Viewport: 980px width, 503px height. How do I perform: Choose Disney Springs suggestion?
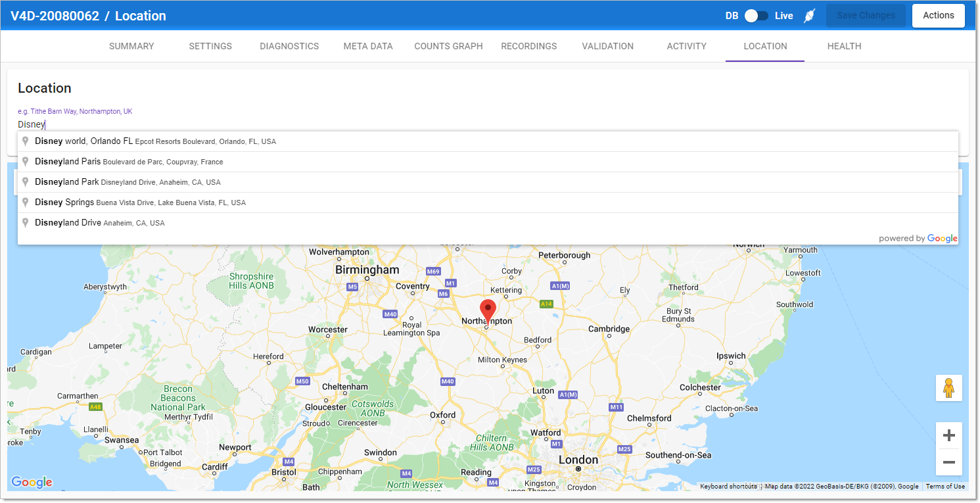click(488, 203)
